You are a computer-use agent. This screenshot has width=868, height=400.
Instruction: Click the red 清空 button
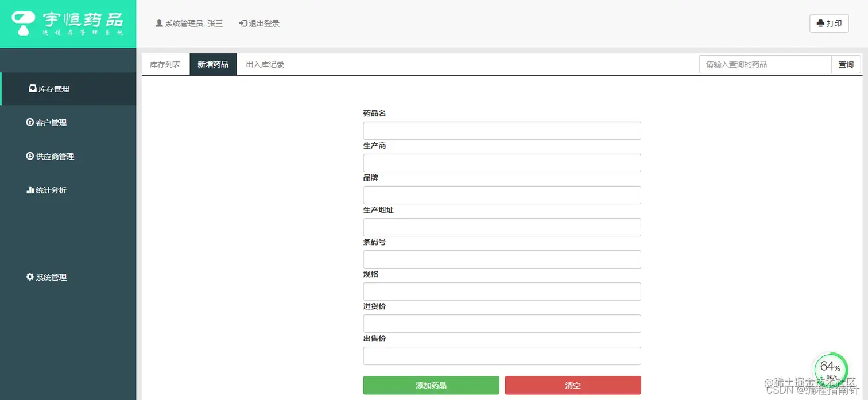(x=573, y=385)
